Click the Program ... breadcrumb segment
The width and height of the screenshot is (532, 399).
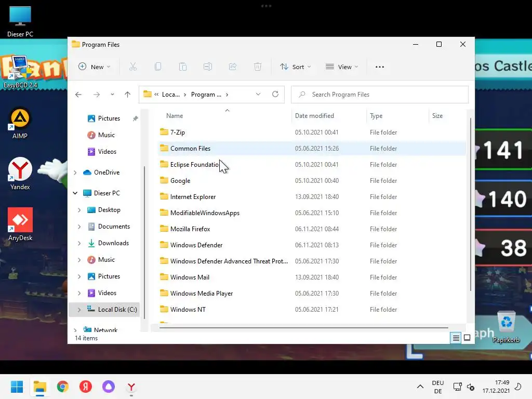coord(206,95)
